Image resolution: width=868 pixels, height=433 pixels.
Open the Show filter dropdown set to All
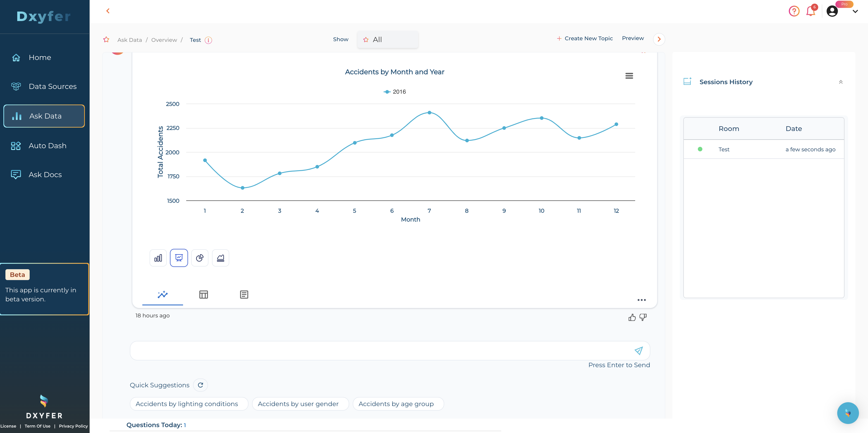click(x=387, y=39)
